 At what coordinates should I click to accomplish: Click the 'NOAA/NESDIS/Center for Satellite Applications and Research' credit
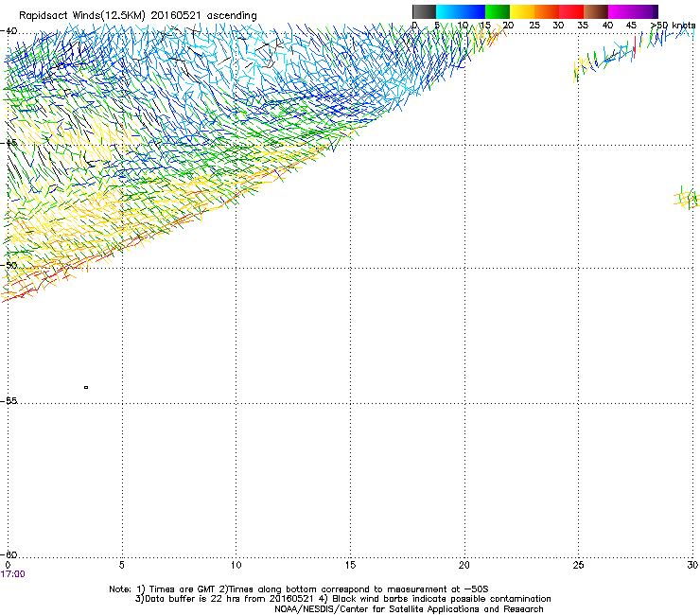409,609
